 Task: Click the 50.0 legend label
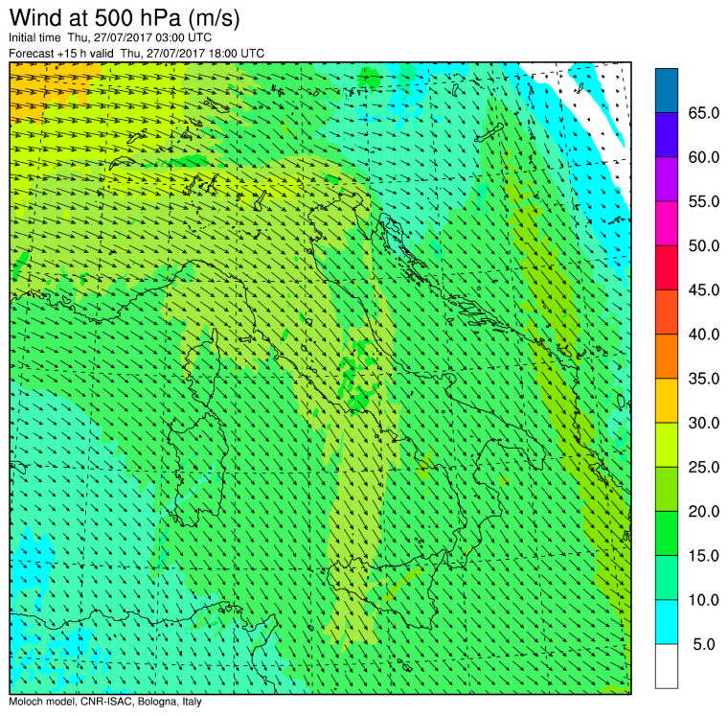(x=704, y=245)
